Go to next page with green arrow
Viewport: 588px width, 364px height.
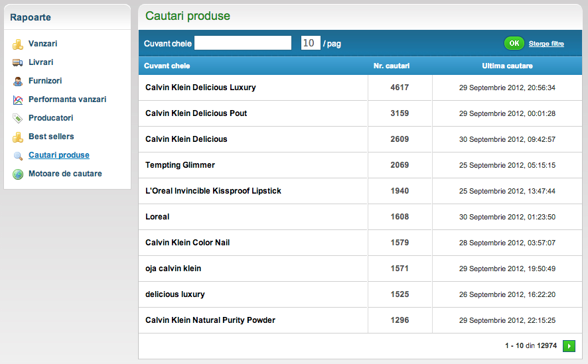pyautogui.click(x=569, y=346)
